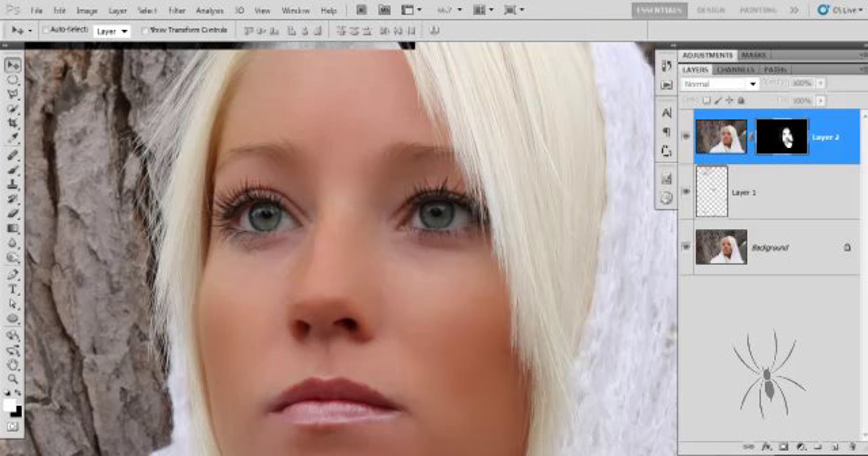Screen dimensions: 868x456
Task: Click the layer style fx icon
Action: (766, 447)
